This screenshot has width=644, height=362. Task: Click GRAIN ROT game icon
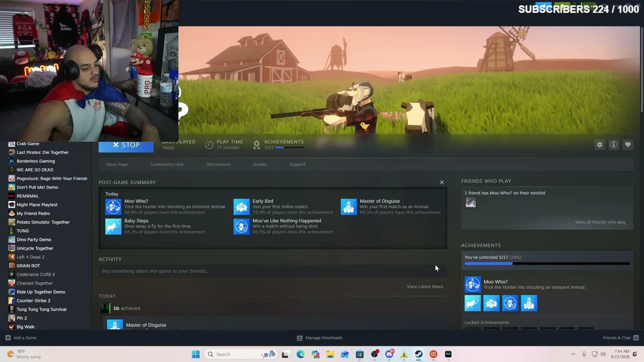click(x=12, y=265)
